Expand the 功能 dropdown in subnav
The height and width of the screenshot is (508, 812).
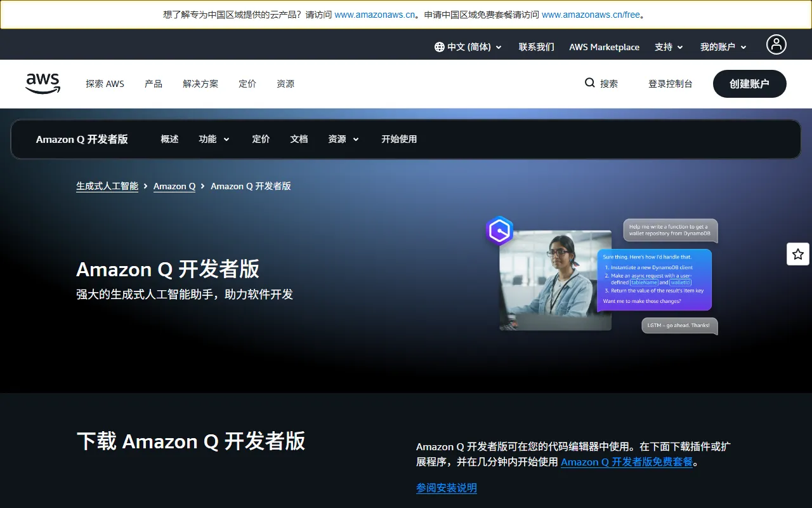click(x=214, y=139)
